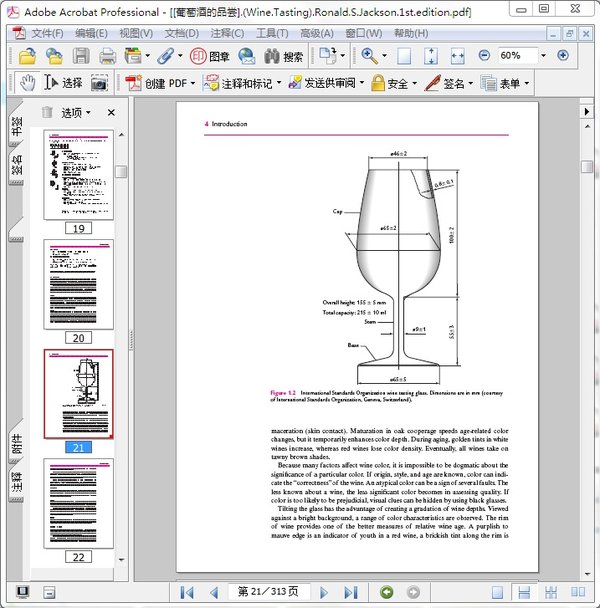This screenshot has height=608, width=600.
Task: Activate the Snapshot camera tool
Action: [100, 83]
